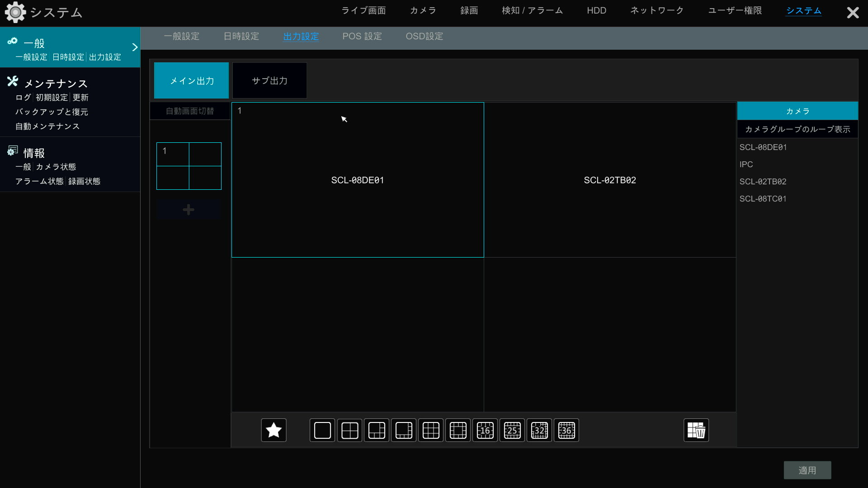Image resolution: width=868 pixels, height=488 pixels.
Task: Expand the 一般 settings section
Action: point(70,47)
